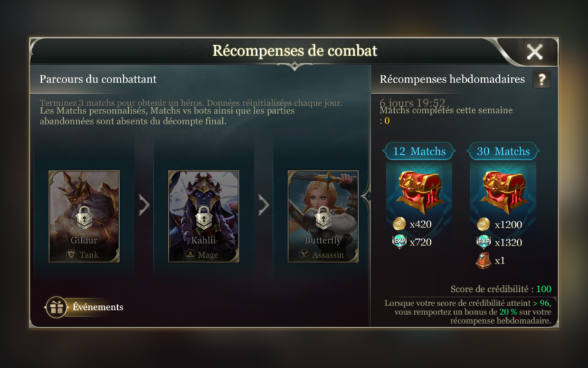Screen dimensions: 588x368
Task: Tap the padlock on Butterfly card
Action: 323,217
